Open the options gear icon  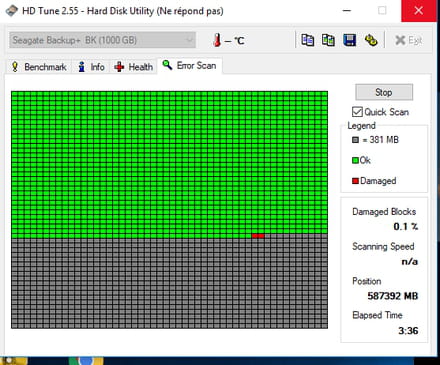pos(371,40)
